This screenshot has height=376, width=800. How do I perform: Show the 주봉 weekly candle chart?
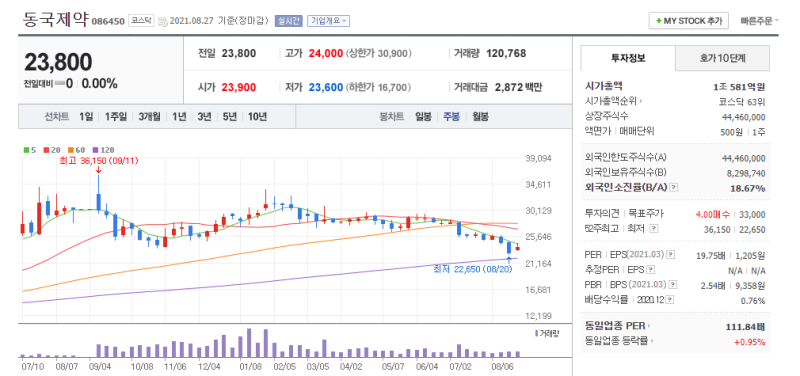pos(452,117)
